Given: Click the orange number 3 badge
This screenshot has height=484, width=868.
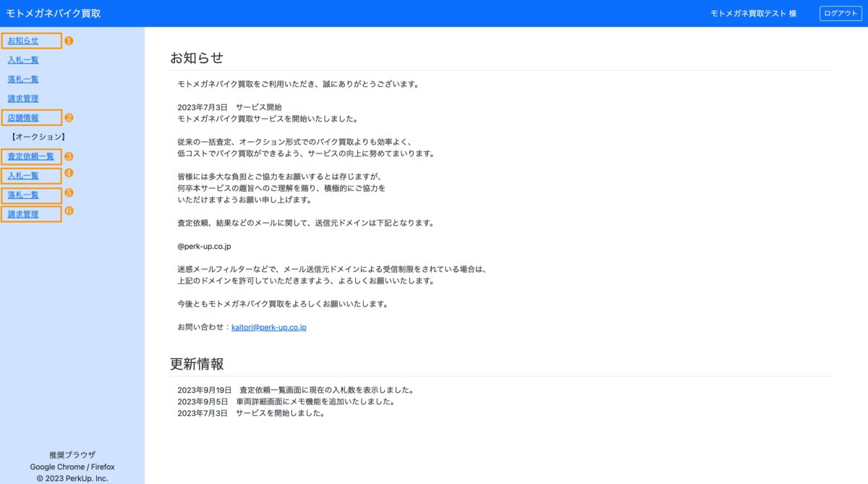Looking at the screenshot, I should pos(69,156).
